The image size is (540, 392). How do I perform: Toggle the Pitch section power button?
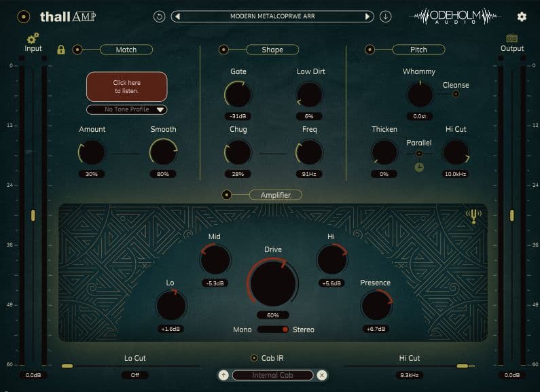click(x=370, y=50)
